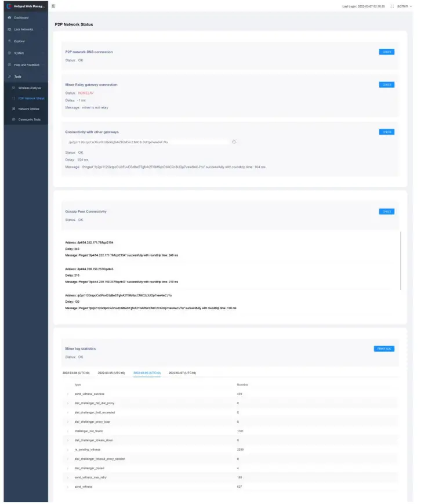Screen dimensions: 428x504
Task: Click the Lora Networks sidebar icon
Action: coord(9,29)
